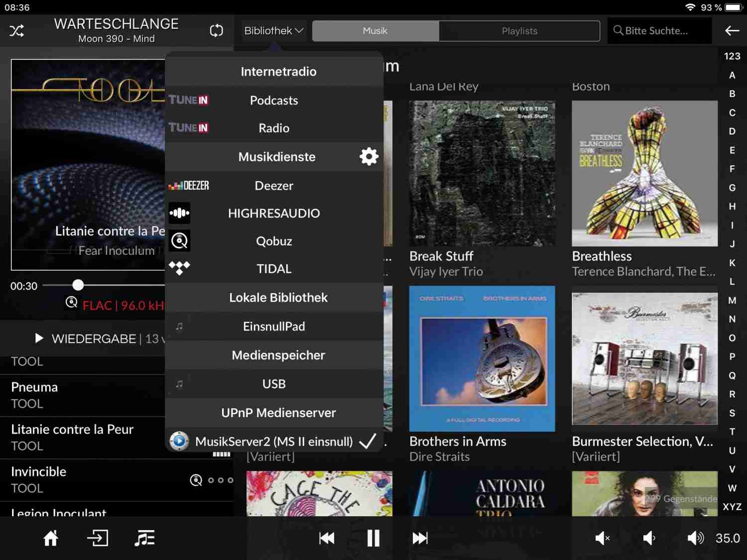This screenshot has width=747, height=560.
Task: Decrease volume with speaker icon
Action: tap(649, 538)
